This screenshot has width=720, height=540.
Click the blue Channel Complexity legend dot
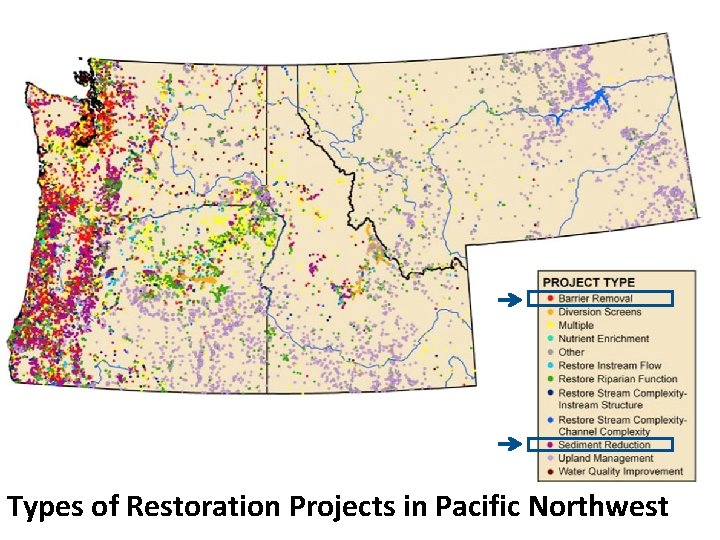tap(551, 420)
